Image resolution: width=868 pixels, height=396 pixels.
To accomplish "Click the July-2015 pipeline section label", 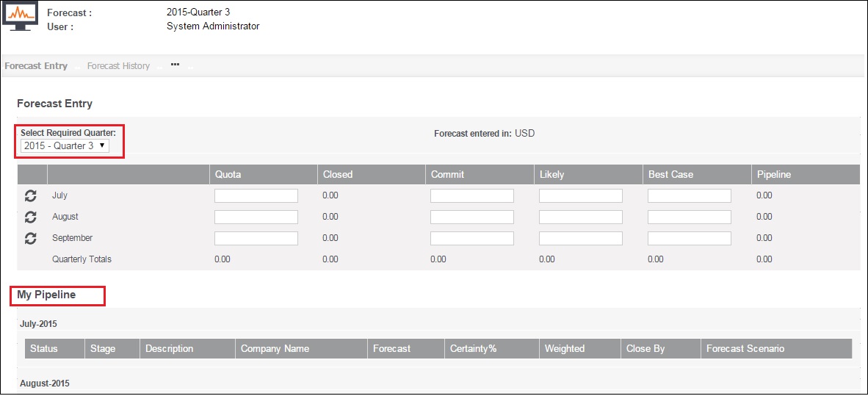I will [39, 324].
